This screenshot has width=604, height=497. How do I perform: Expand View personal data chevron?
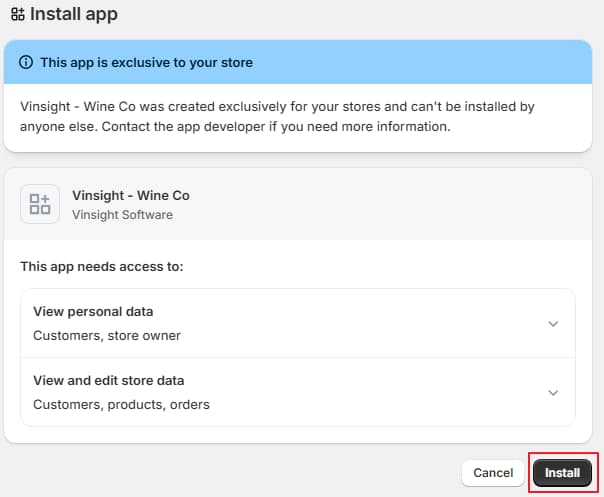(553, 324)
